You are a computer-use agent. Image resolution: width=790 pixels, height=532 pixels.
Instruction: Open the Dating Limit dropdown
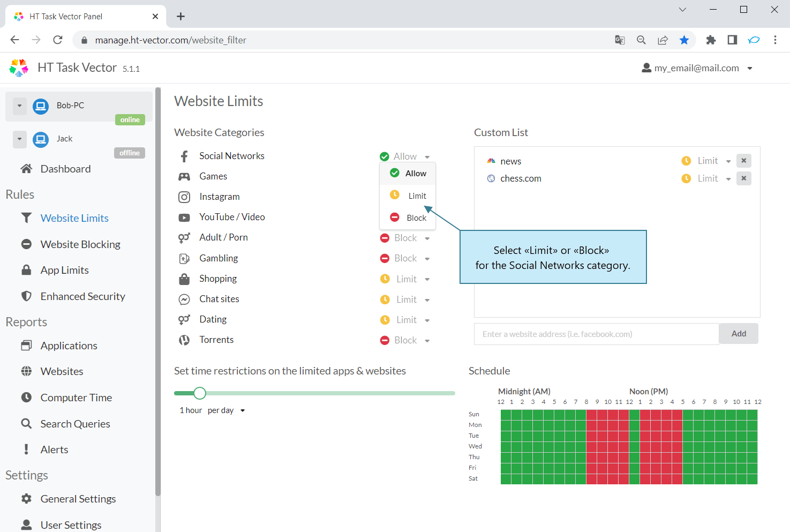click(x=405, y=320)
